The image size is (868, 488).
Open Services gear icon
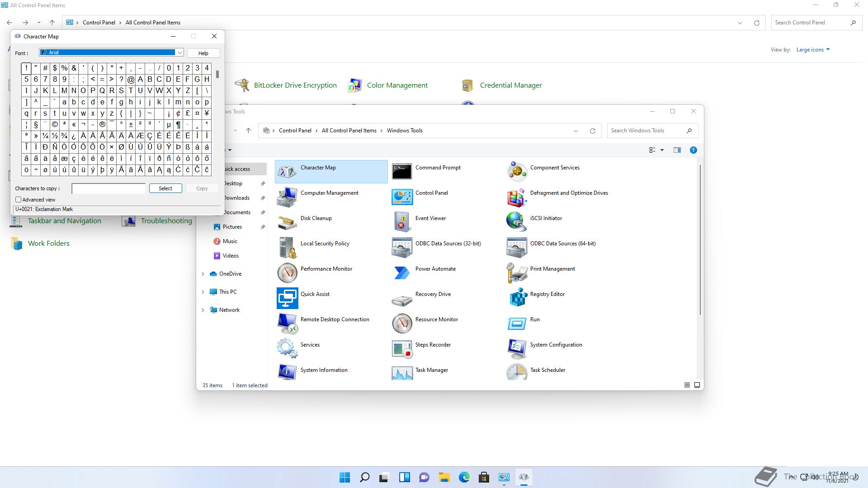click(287, 349)
